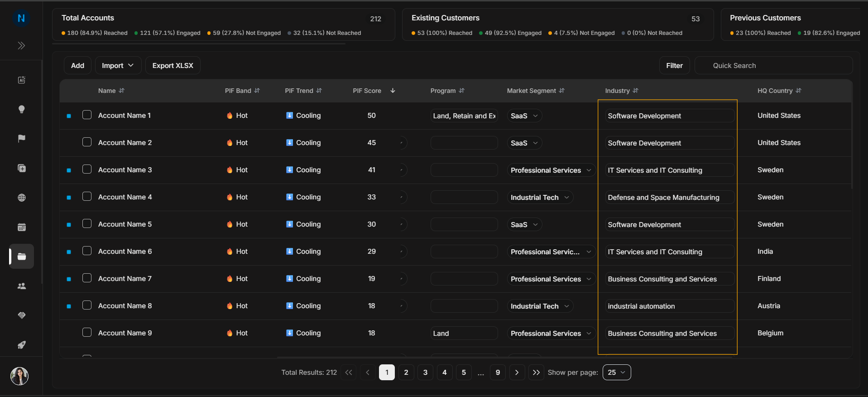Edit the Program field for Account Name 9

coord(464,334)
